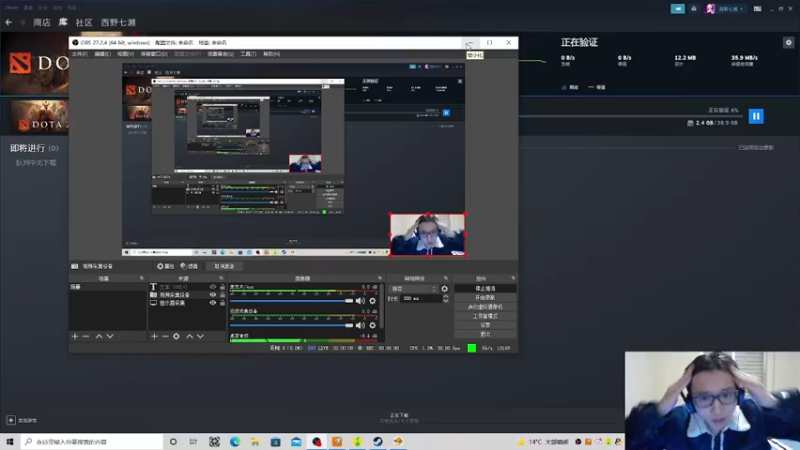The height and width of the screenshot is (450, 800).
Task: Click Exit button in OBS controls
Action: point(485,334)
